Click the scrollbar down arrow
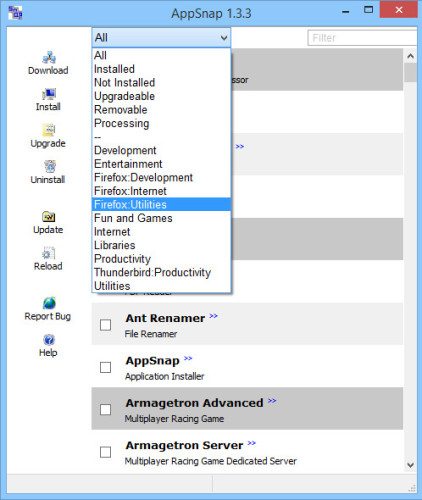The image size is (422, 500). click(410, 464)
